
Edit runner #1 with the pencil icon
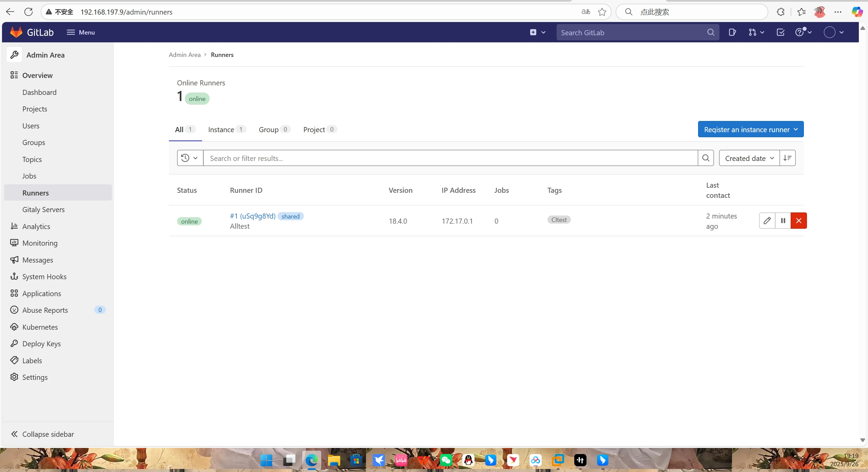click(767, 221)
